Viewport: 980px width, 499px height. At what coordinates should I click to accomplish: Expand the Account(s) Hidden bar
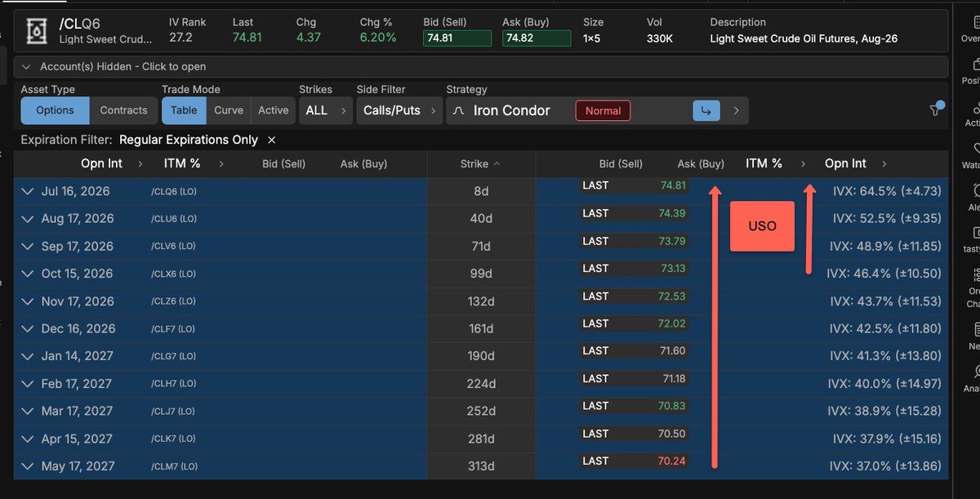point(481,66)
